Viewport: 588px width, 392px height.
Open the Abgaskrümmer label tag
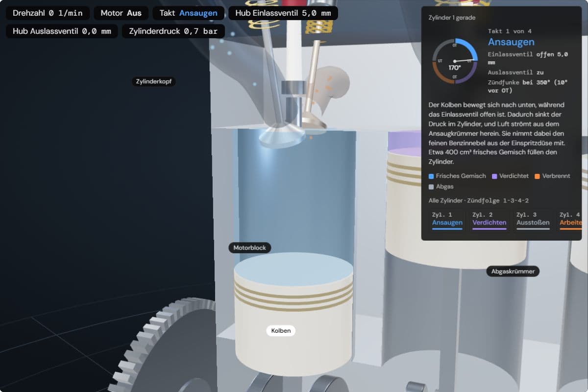tap(513, 271)
